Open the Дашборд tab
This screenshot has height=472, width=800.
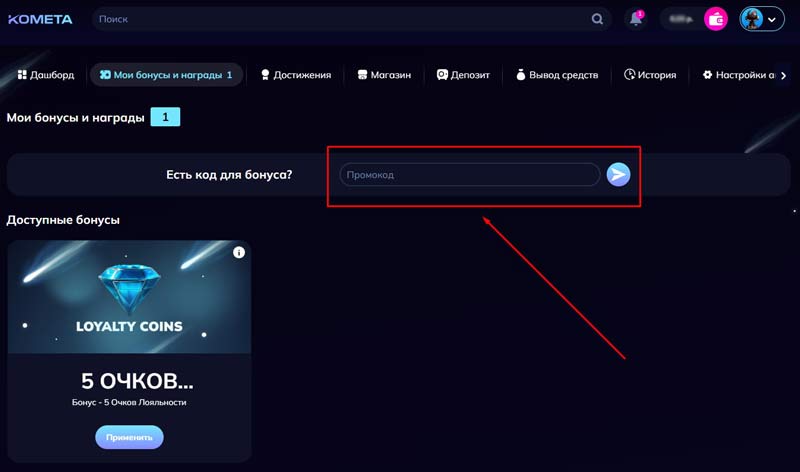coord(46,75)
